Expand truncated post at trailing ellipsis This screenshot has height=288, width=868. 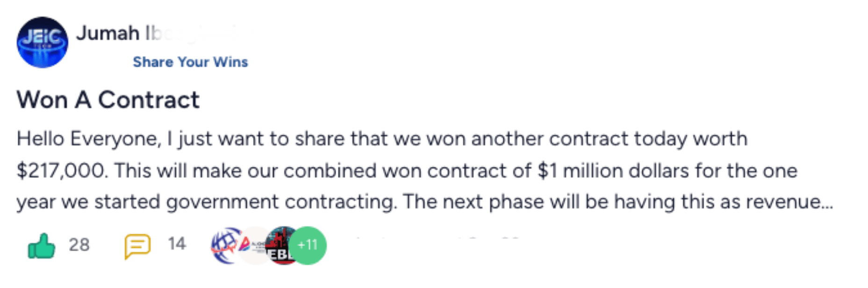pos(827,203)
